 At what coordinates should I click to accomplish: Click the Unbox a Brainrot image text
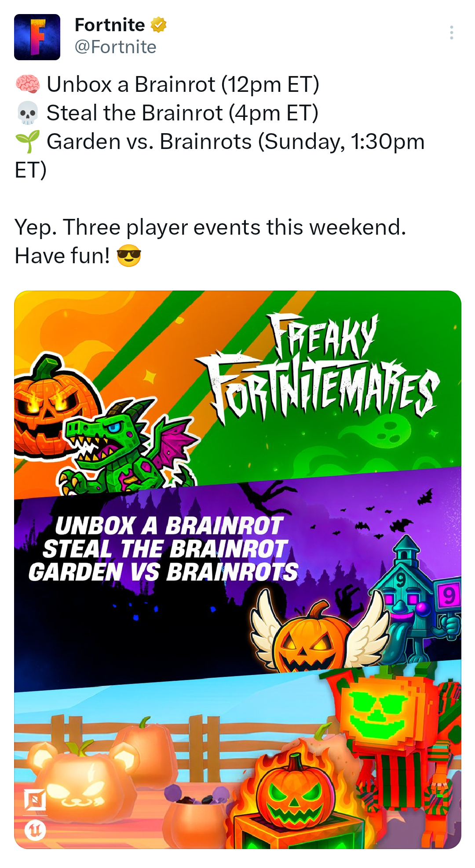point(169,526)
